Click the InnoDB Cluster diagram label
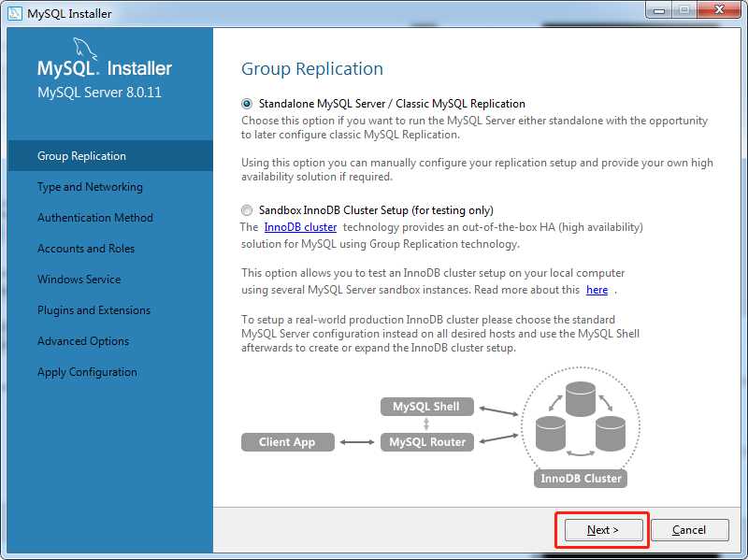748x560 pixels. pos(581,478)
